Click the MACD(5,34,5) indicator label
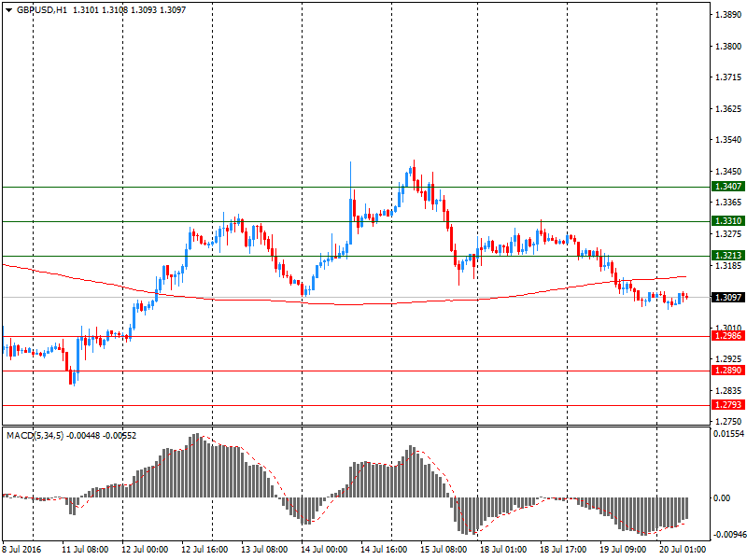Viewport: 747px width, 560px height. (x=35, y=435)
